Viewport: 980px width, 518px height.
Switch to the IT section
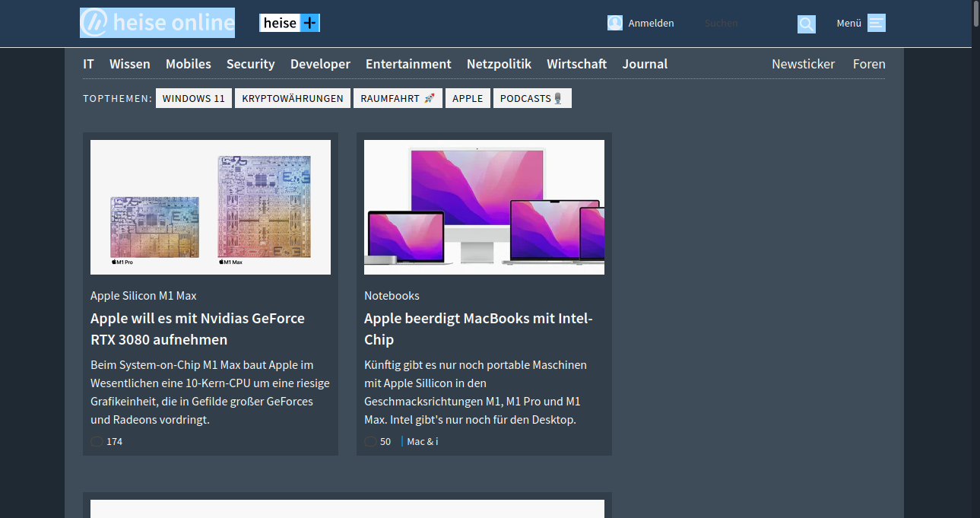(x=88, y=64)
